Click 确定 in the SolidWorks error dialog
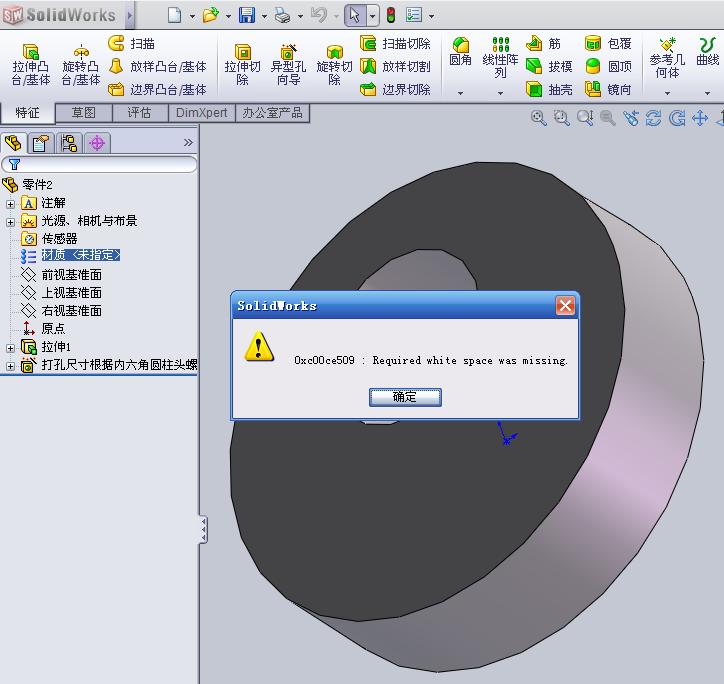The height and width of the screenshot is (684, 724). pos(405,397)
